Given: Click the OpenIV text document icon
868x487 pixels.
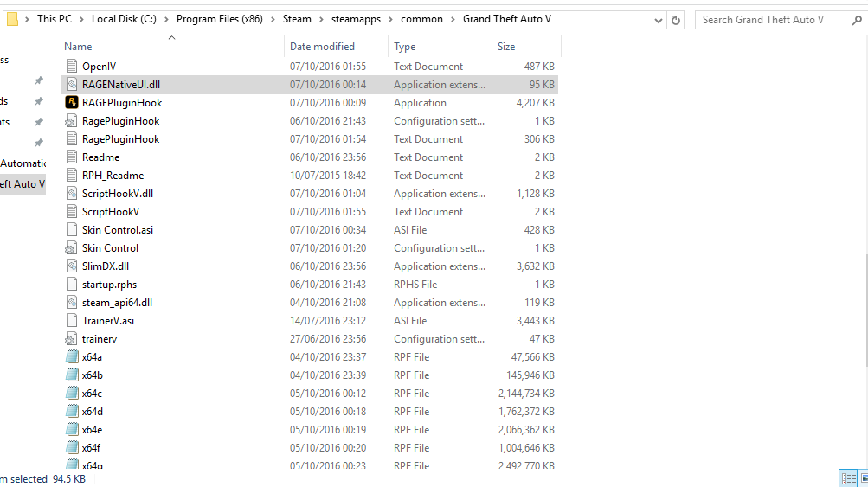Looking at the screenshot, I should (x=72, y=67).
